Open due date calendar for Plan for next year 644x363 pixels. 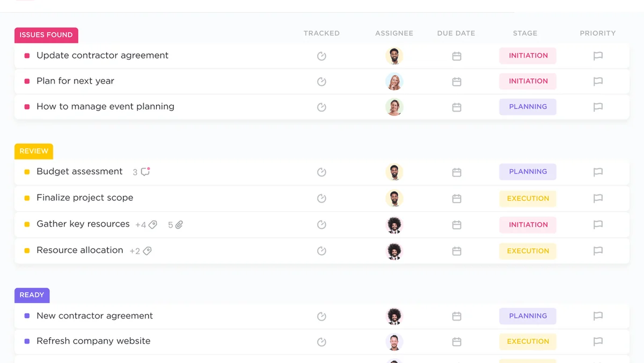click(x=457, y=82)
